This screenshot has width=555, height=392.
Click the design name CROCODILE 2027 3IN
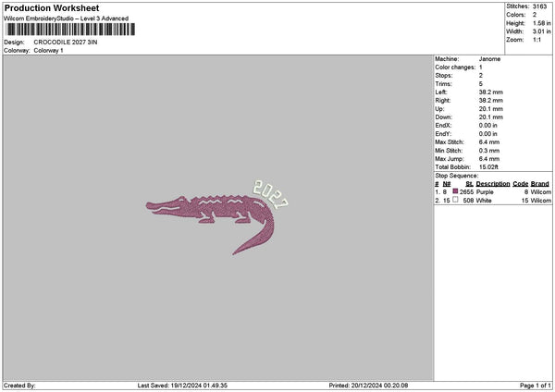pos(66,43)
